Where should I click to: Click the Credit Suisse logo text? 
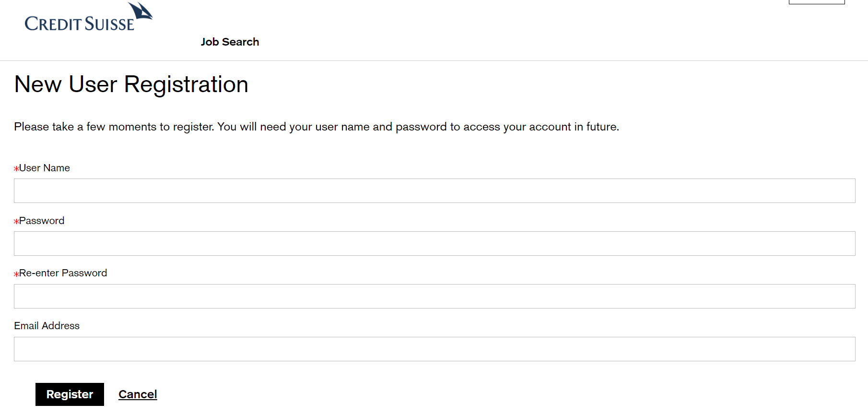click(x=80, y=24)
